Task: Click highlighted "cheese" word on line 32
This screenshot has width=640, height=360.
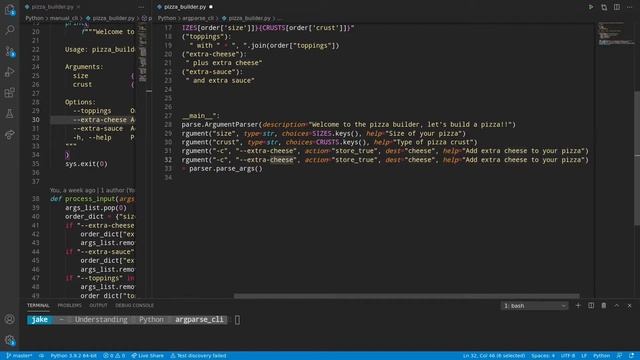Action: click(x=282, y=160)
